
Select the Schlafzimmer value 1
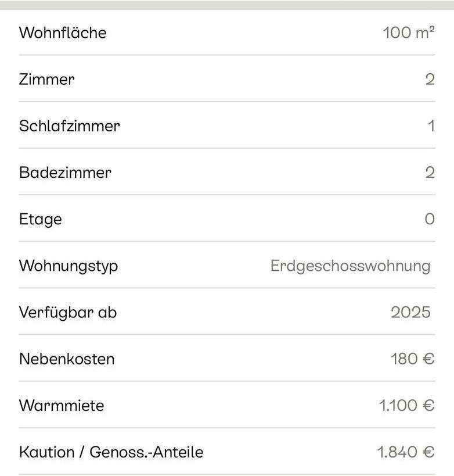click(431, 126)
